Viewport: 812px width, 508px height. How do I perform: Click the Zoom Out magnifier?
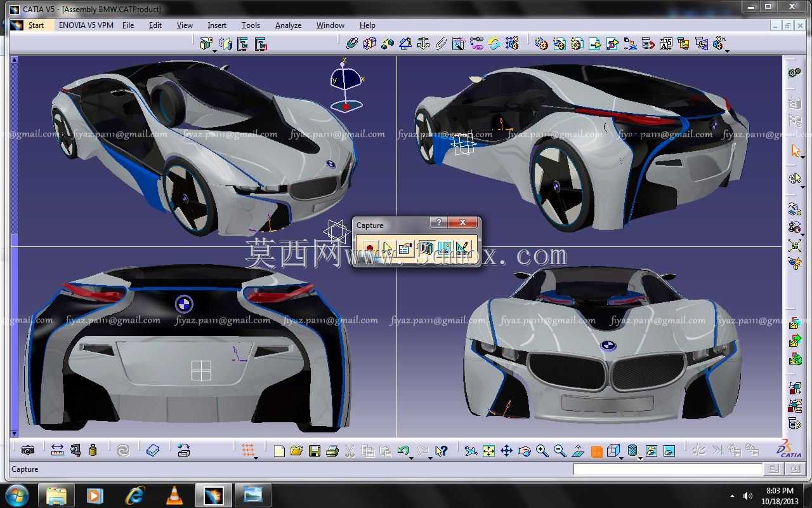coord(560,451)
